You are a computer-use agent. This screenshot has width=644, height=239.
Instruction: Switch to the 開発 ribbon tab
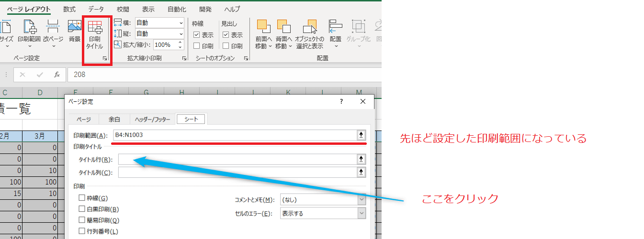coord(205,9)
